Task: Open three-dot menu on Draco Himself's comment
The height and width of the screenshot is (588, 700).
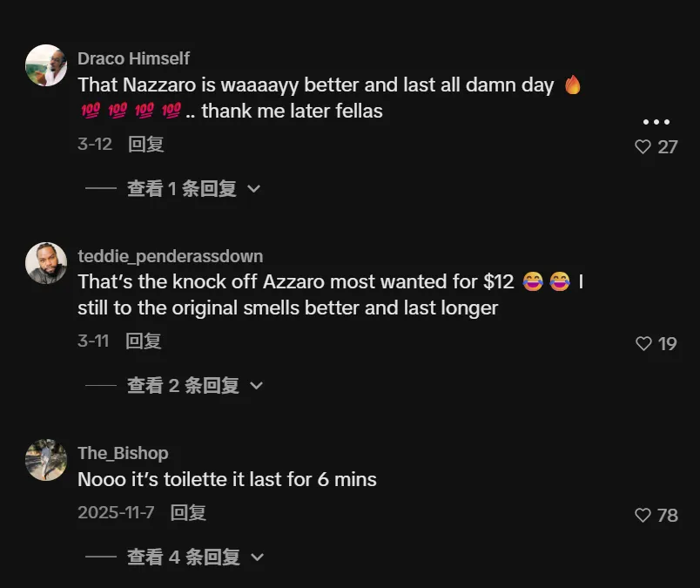Action: (x=656, y=122)
